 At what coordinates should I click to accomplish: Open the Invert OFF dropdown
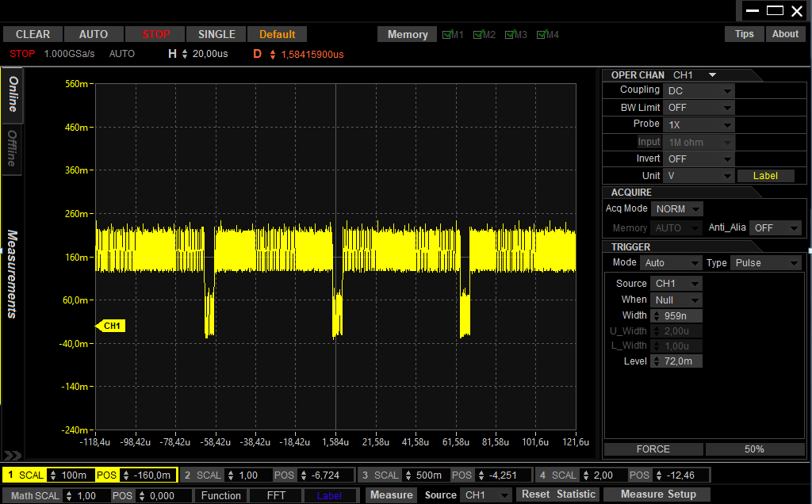(x=699, y=158)
